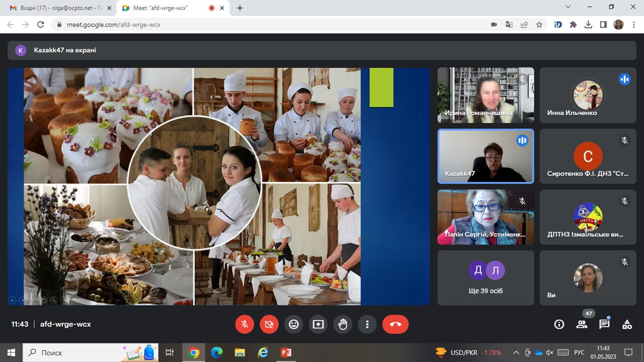Click the present screen button
The width and height of the screenshot is (644, 362).
pyautogui.click(x=318, y=324)
